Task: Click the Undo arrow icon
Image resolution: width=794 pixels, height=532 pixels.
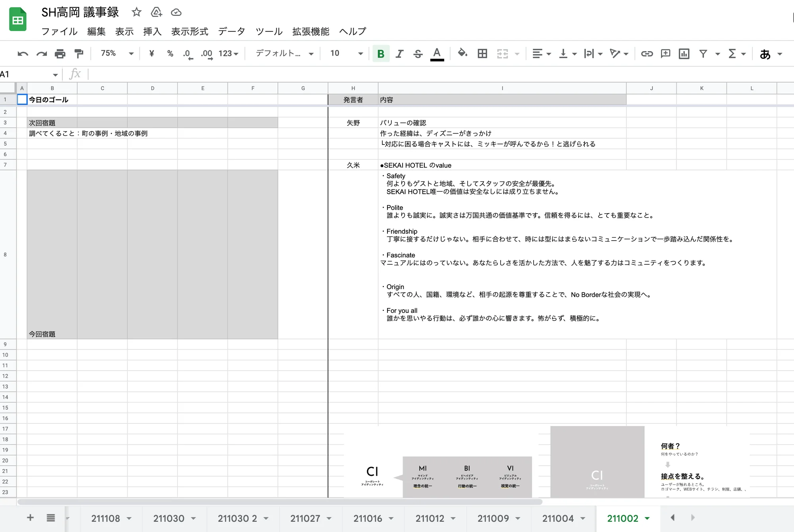Action: pos(23,54)
